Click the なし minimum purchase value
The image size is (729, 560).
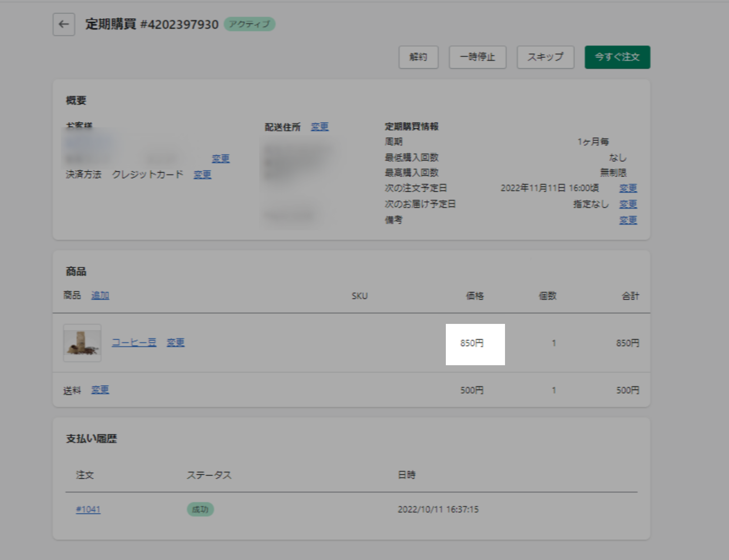pyautogui.click(x=618, y=157)
